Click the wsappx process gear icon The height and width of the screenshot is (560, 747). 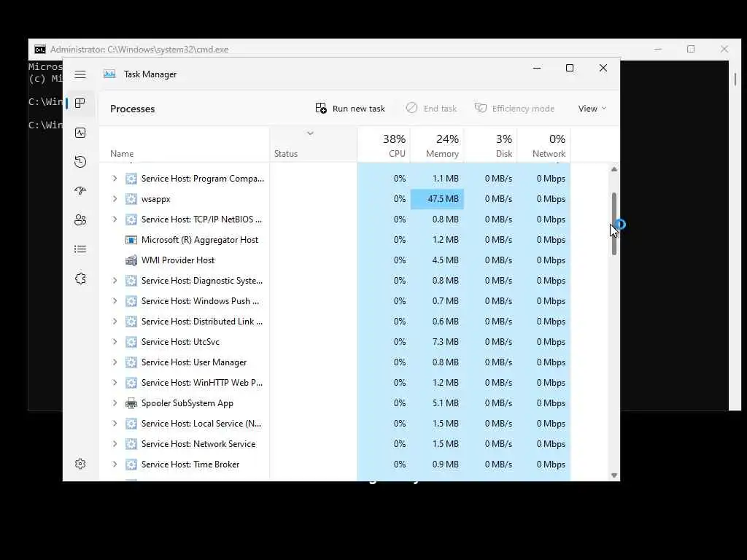point(131,199)
